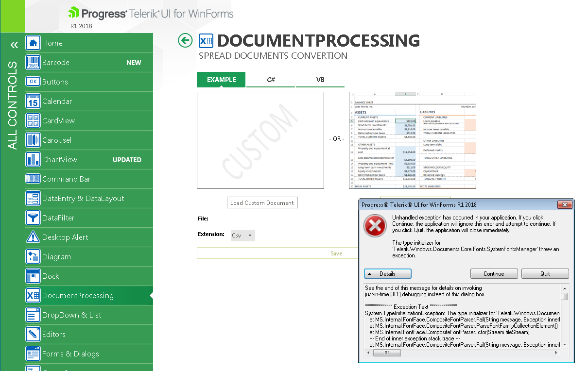
Task: Select the DataEntry & DataLayout icon
Action: [x=33, y=198]
